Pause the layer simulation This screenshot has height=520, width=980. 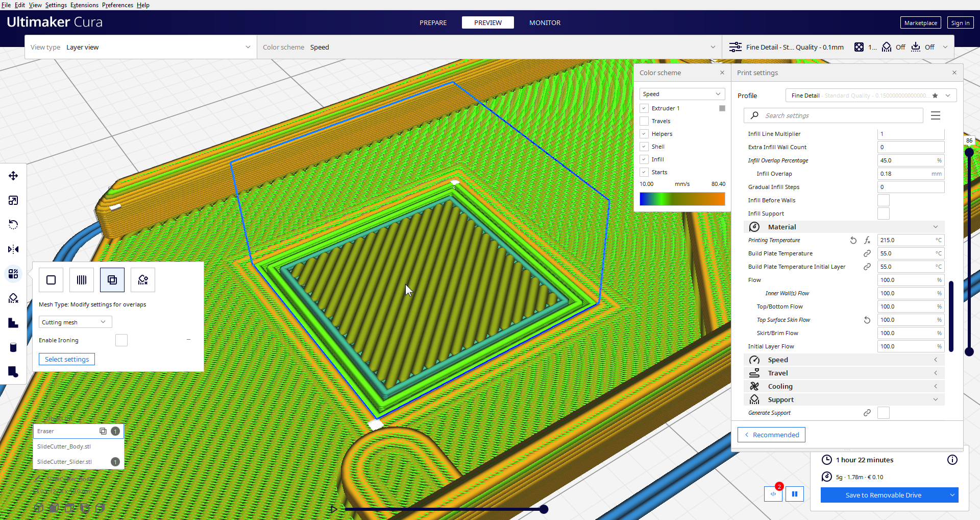pos(795,494)
